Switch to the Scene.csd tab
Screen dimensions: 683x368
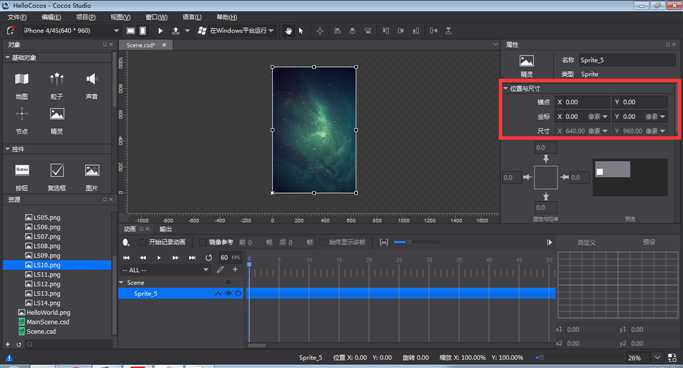[141, 45]
